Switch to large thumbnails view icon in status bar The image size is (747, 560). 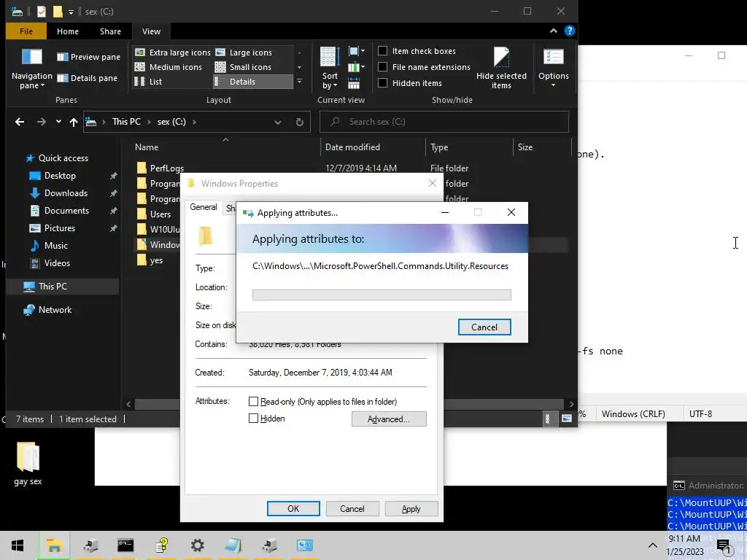[x=566, y=419]
